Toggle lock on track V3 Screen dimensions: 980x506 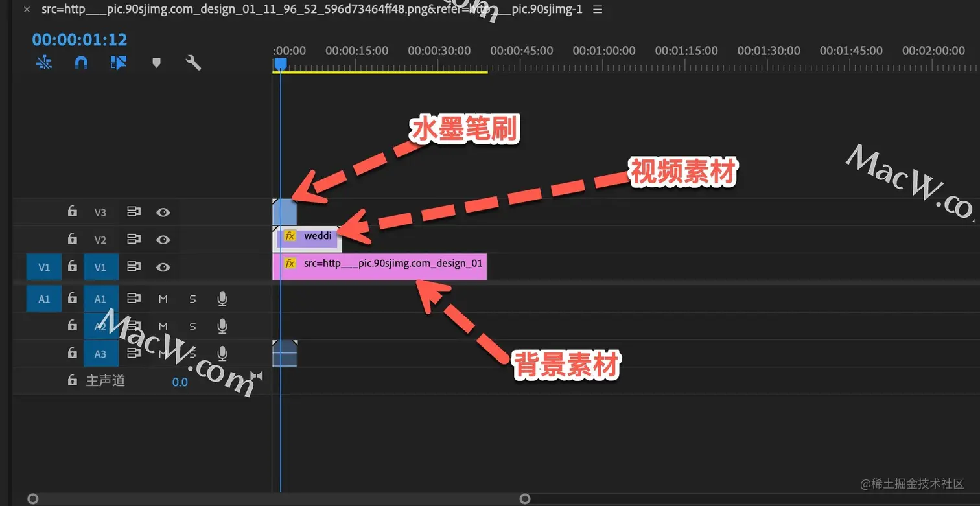[73, 212]
